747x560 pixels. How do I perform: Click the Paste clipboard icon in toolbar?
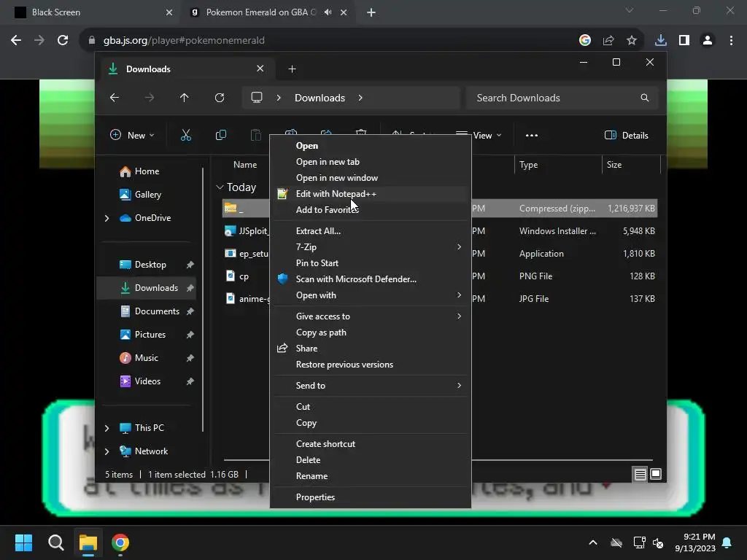click(x=256, y=135)
